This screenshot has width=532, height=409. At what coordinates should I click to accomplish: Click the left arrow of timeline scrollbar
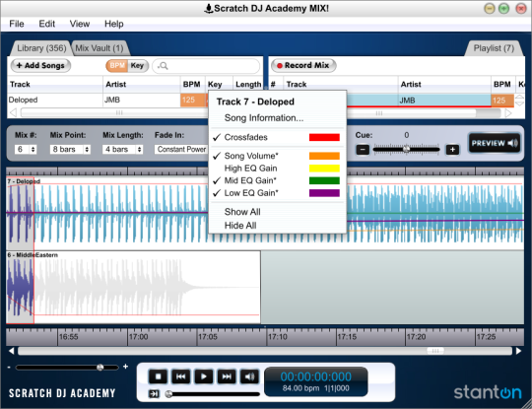12,351
